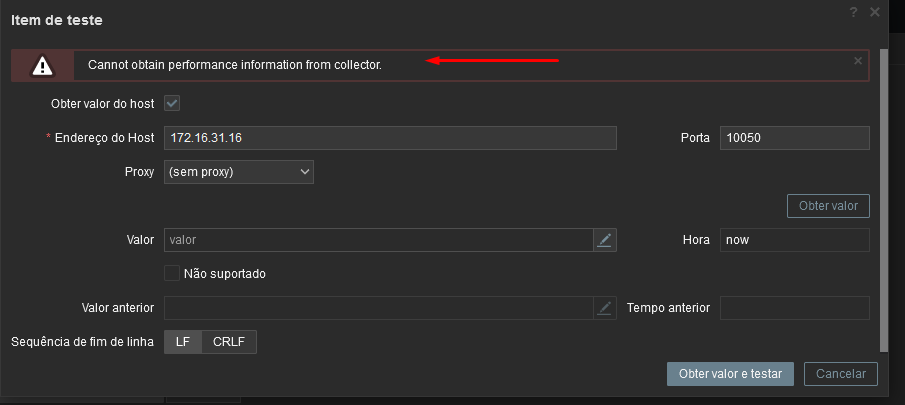
Task: Select the Valor text field
Action: pyautogui.click(x=378, y=240)
